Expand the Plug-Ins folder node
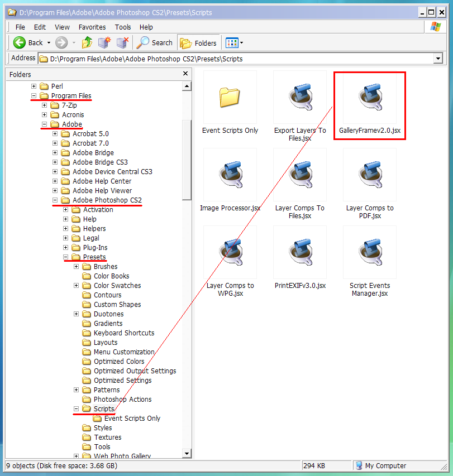453x476 pixels. pos(65,248)
